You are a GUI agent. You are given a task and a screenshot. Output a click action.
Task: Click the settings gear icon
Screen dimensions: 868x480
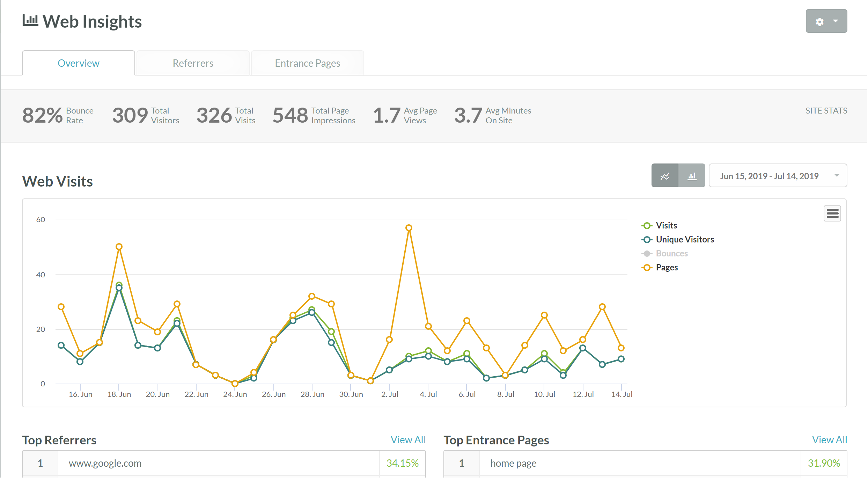tap(819, 22)
